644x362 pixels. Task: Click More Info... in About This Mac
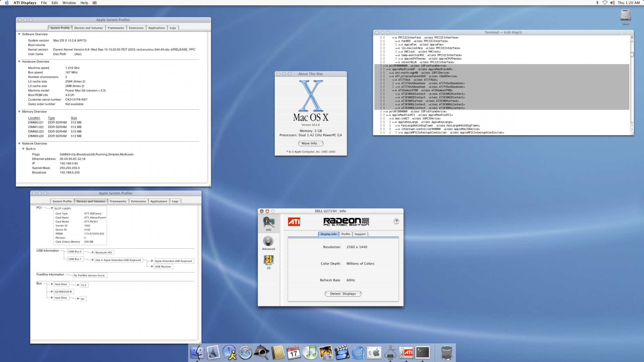(311, 143)
